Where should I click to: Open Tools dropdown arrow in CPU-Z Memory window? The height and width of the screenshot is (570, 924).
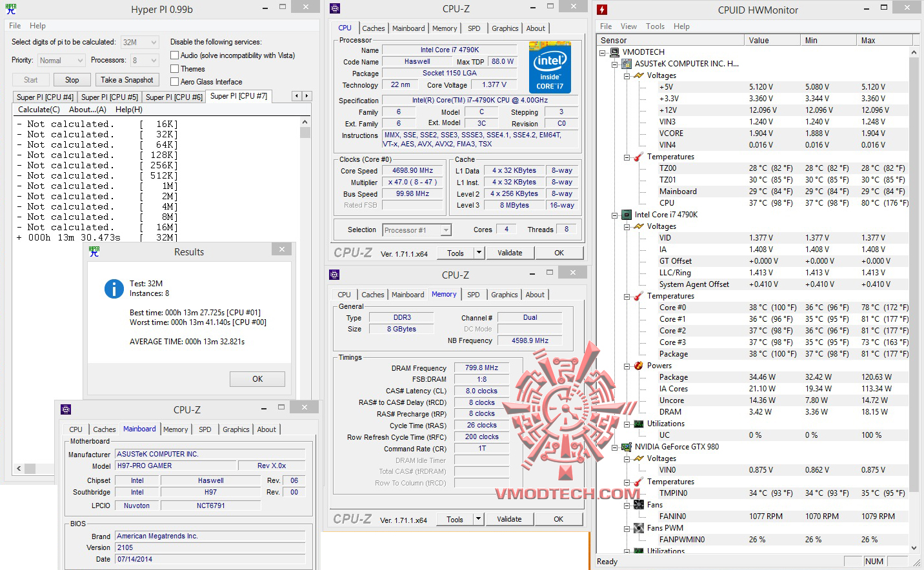point(478,519)
